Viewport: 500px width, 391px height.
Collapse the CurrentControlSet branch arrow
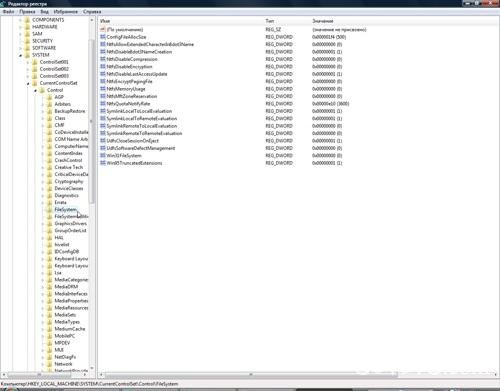click(x=28, y=83)
